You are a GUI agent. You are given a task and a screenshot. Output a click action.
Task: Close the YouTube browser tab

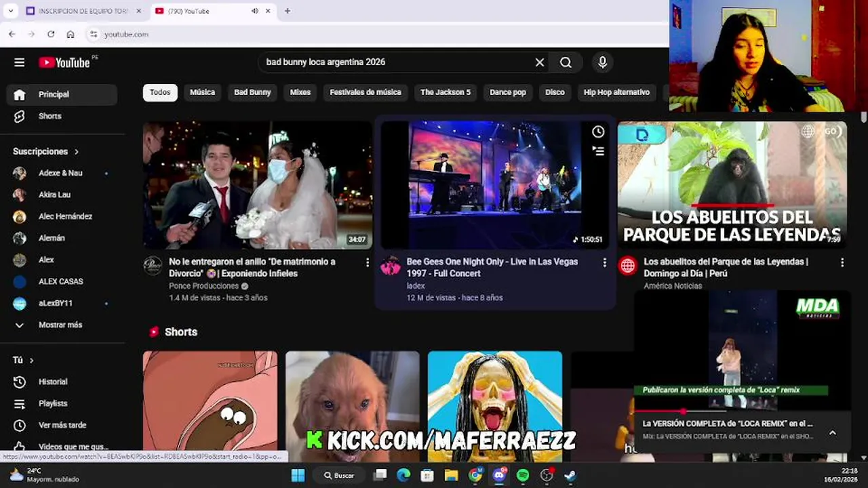click(268, 11)
